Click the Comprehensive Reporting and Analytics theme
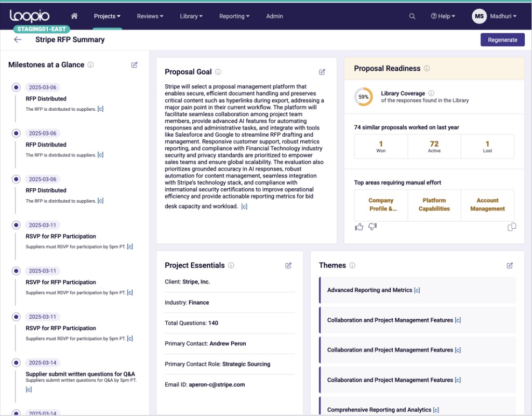This screenshot has height=416, width=532. [x=417, y=406]
